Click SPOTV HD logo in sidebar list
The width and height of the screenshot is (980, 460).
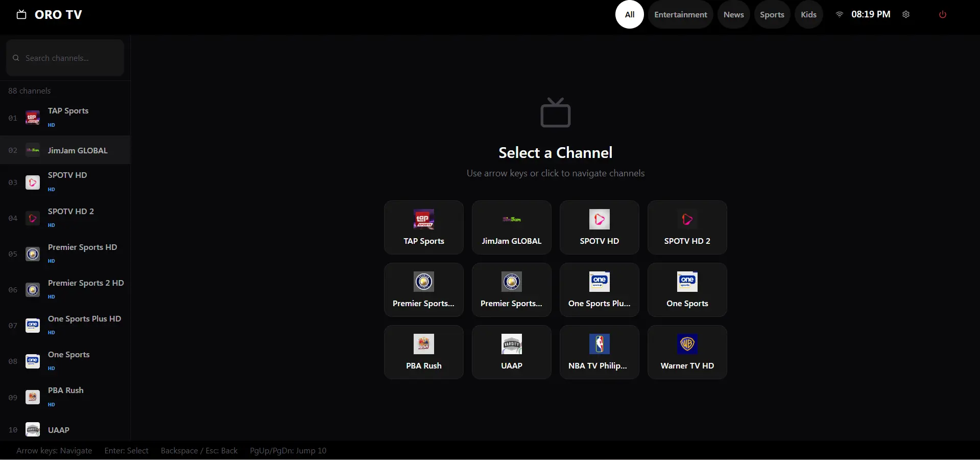(x=33, y=182)
